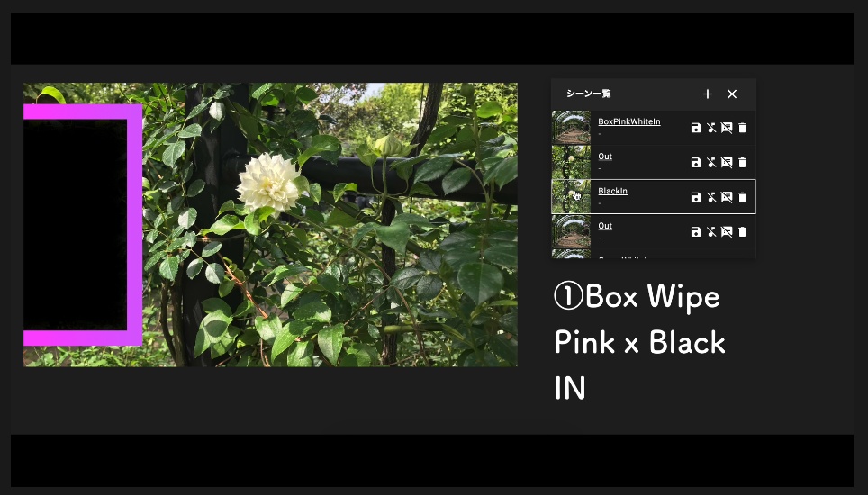Toggle audio mute icon for BoxPinkWhiteIn

[711, 128]
